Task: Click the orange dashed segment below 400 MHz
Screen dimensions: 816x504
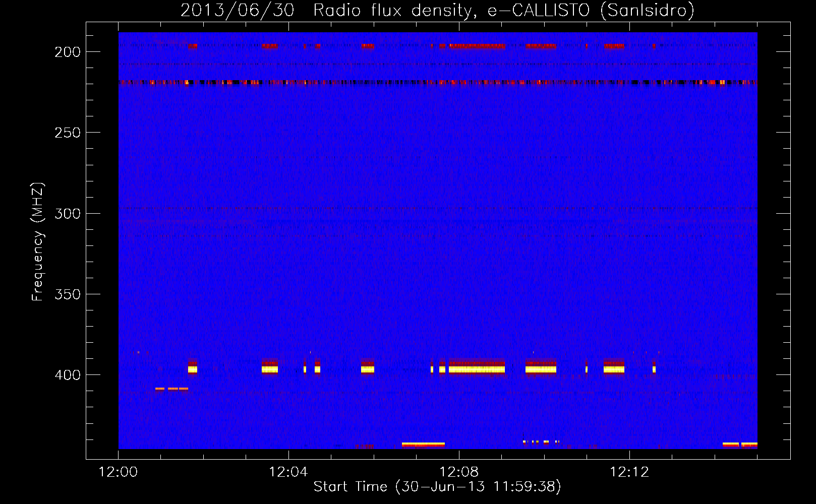Action: [x=171, y=389]
